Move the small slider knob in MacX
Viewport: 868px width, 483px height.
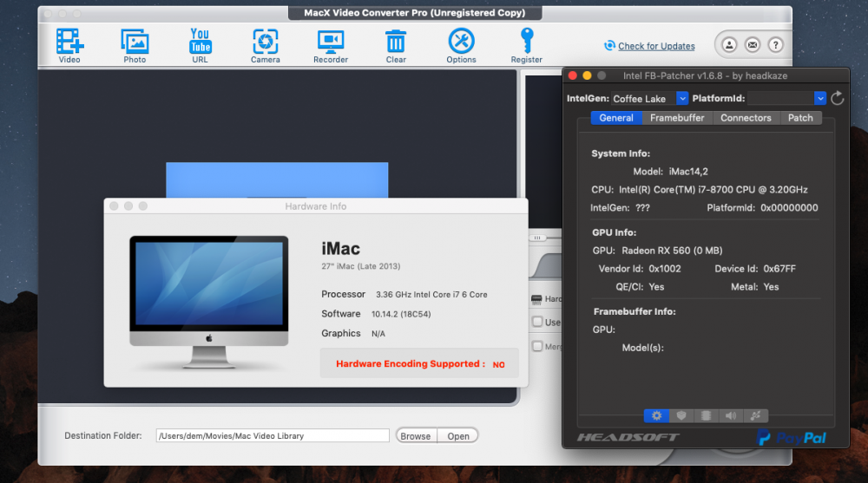click(x=537, y=238)
